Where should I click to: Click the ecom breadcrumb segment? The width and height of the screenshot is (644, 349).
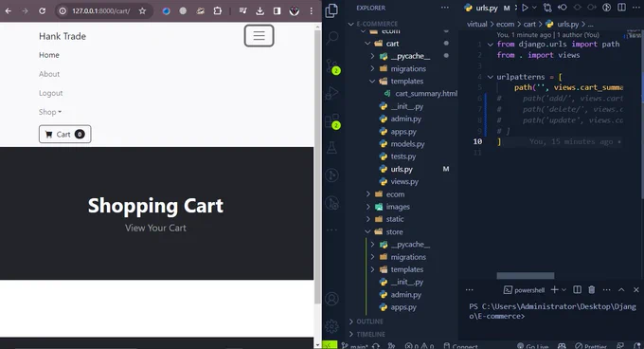coord(505,25)
